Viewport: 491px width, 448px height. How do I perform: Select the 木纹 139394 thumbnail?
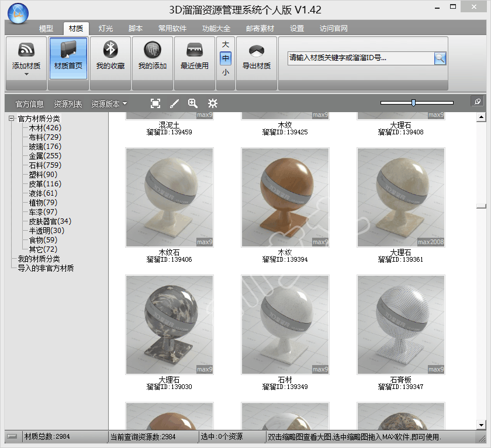285,197
